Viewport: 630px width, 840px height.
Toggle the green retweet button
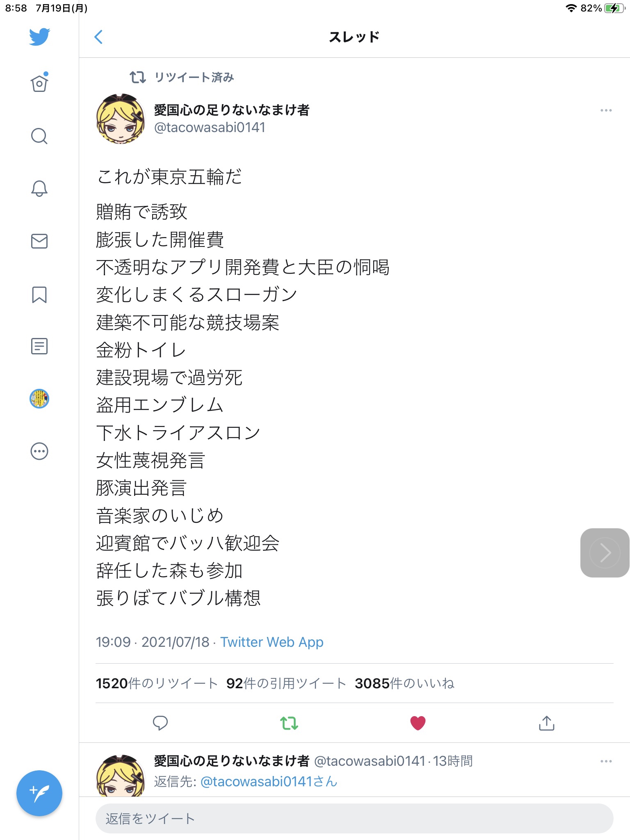click(x=289, y=723)
